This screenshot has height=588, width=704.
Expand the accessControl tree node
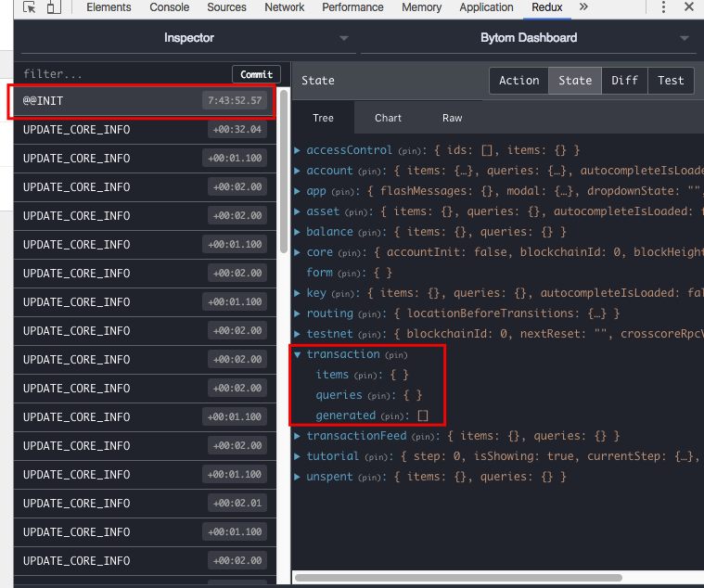coord(297,150)
